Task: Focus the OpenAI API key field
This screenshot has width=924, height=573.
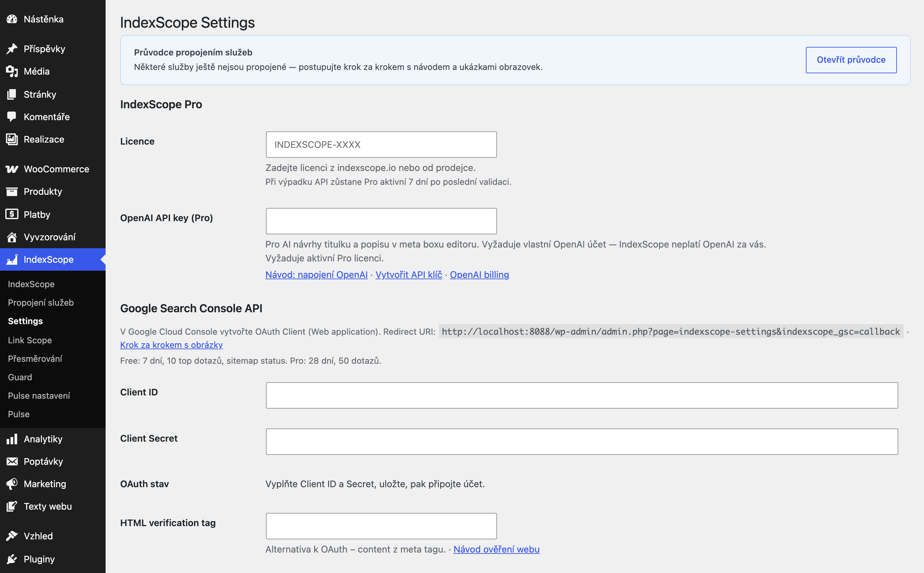Action: [x=381, y=221]
